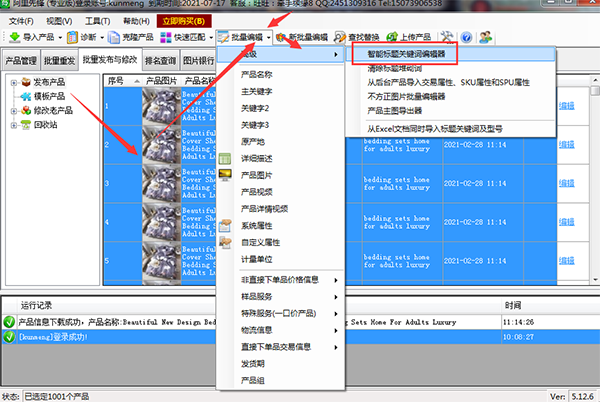Click the box icon beside 发布产品
Image resolution: width=600 pixels, height=402 pixels.
point(26,82)
